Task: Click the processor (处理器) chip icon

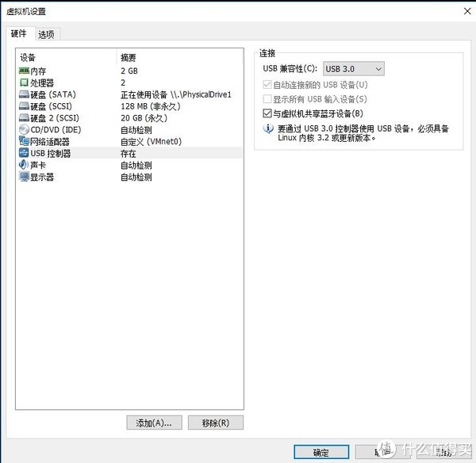Action: (24, 82)
